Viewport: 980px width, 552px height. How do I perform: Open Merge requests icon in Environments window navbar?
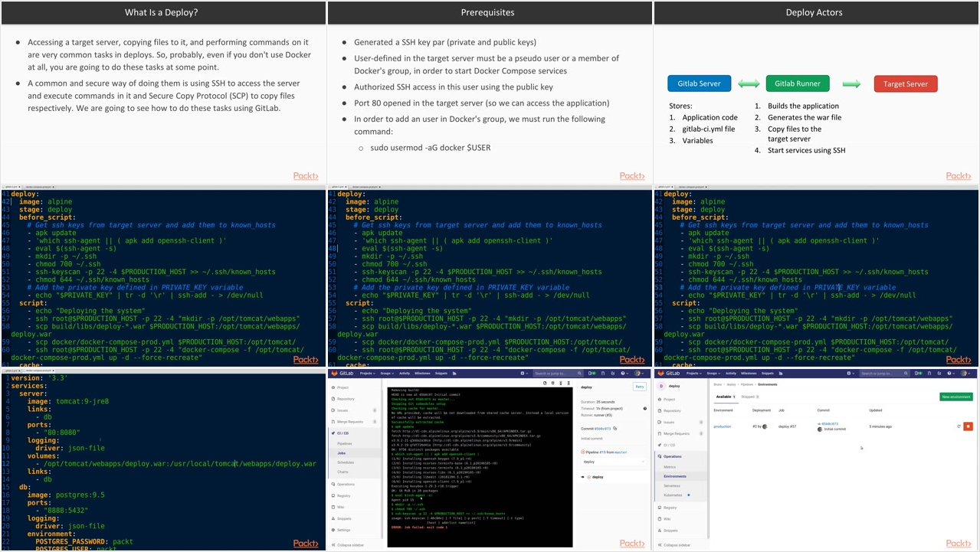(929, 373)
